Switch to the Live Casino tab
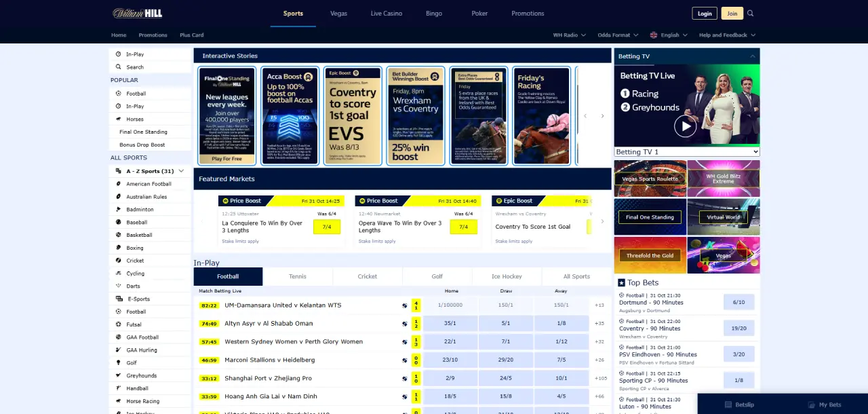Image resolution: width=868 pixels, height=414 pixels. pyautogui.click(x=387, y=14)
